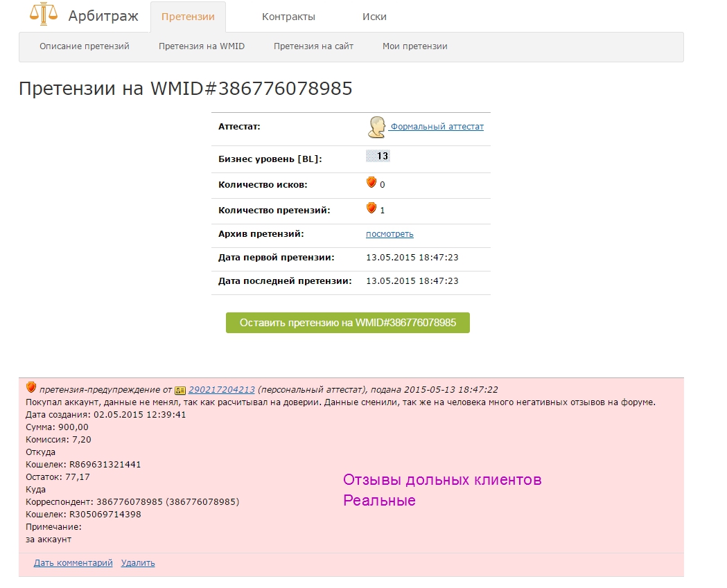The image size is (727, 588).
Task: Click the formal attestat person icon
Action: click(376, 127)
